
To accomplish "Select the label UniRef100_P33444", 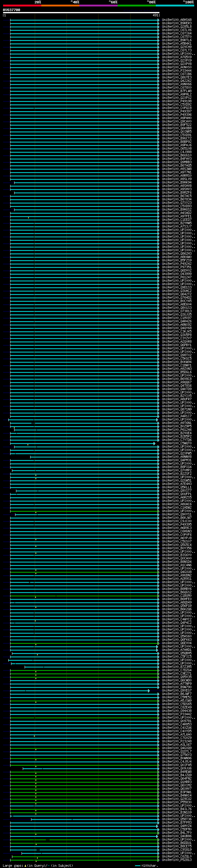I will [177, 71].
